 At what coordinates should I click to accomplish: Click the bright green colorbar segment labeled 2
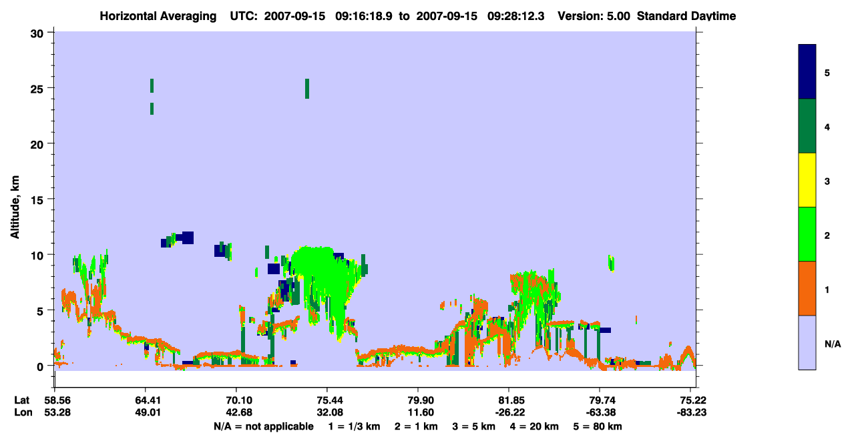(x=807, y=234)
